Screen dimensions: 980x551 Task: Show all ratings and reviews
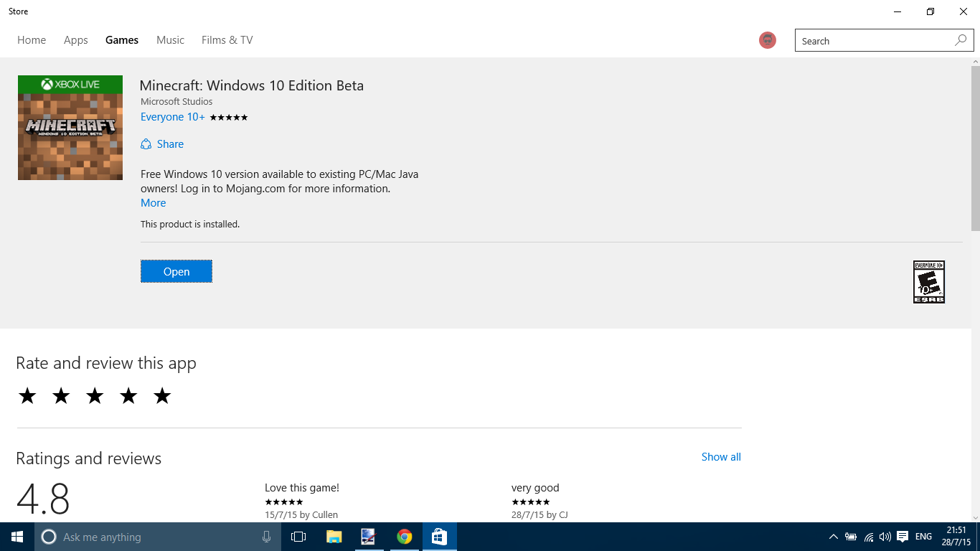click(x=720, y=457)
